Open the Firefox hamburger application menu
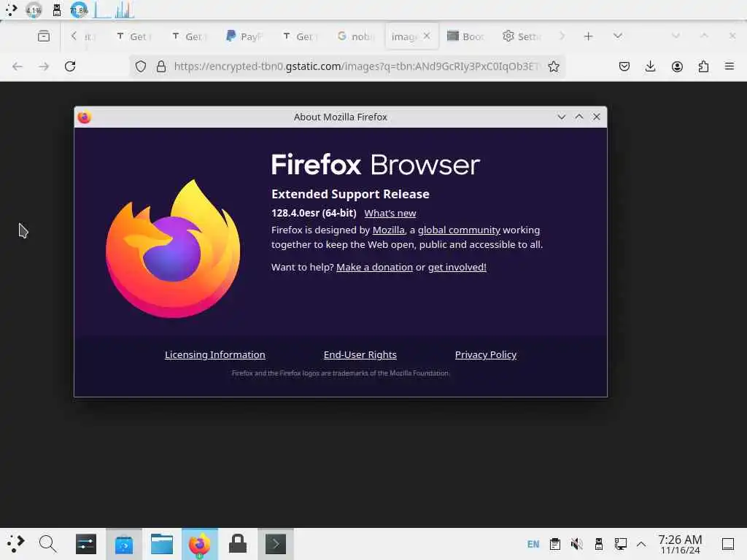Viewport: 747px width, 560px height. click(729, 66)
